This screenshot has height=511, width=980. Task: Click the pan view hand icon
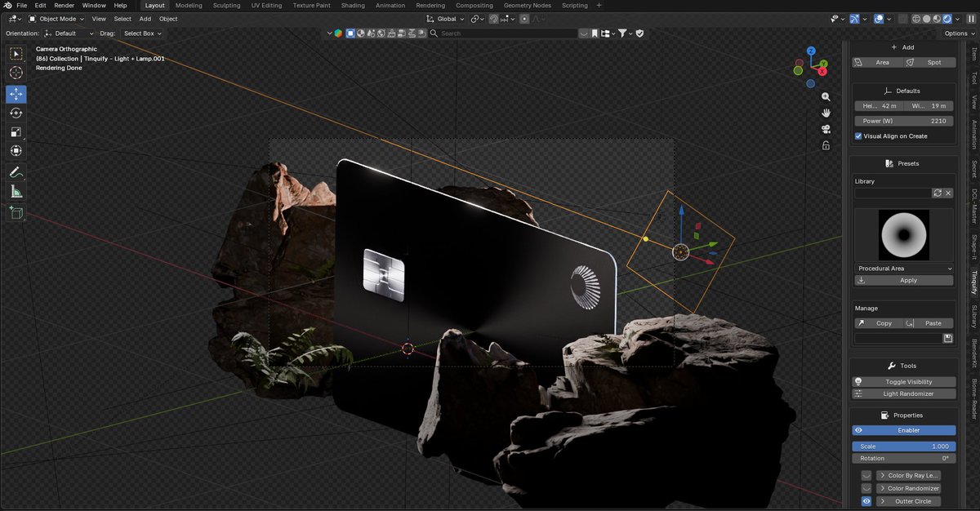click(x=826, y=113)
